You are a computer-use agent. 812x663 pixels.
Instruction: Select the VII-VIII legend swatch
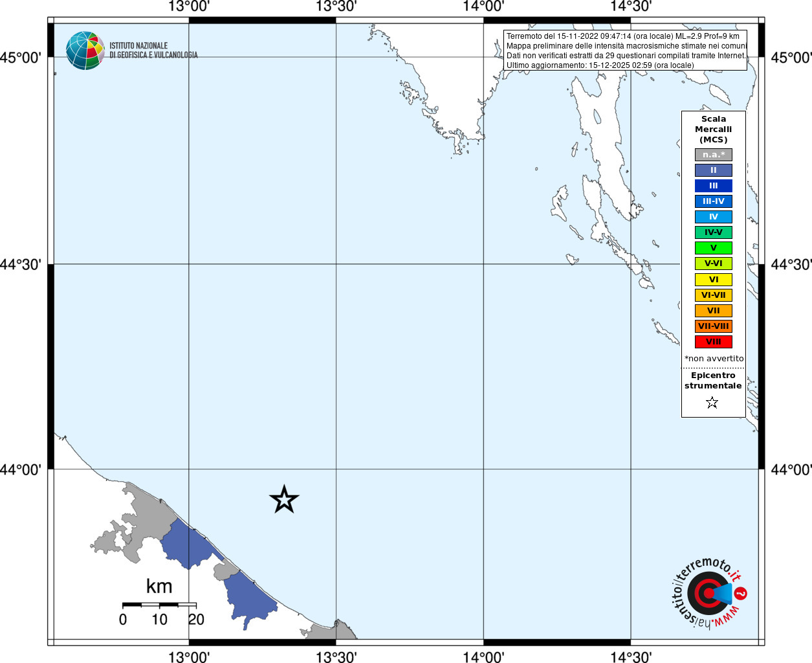point(714,326)
